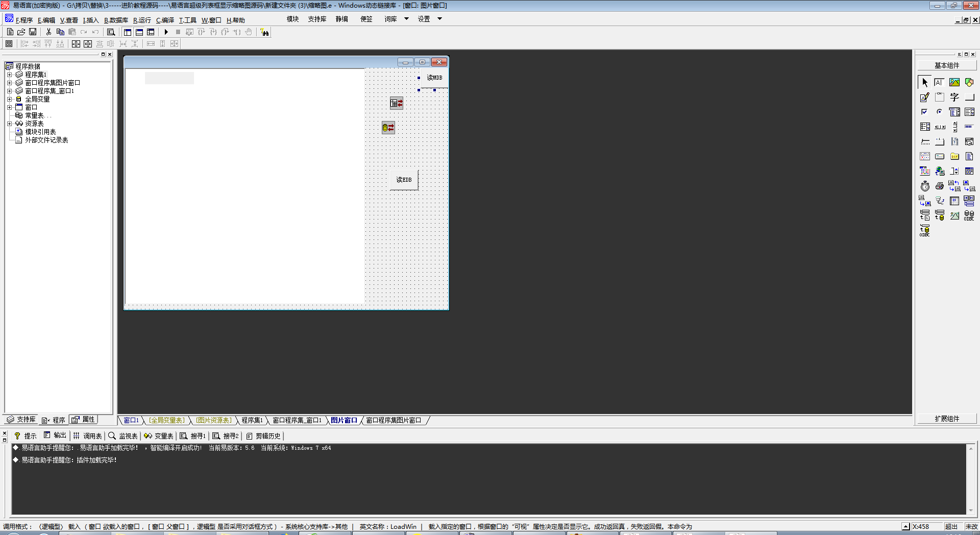
Task: Select the pointer tool in component palette
Action: pos(925,82)
